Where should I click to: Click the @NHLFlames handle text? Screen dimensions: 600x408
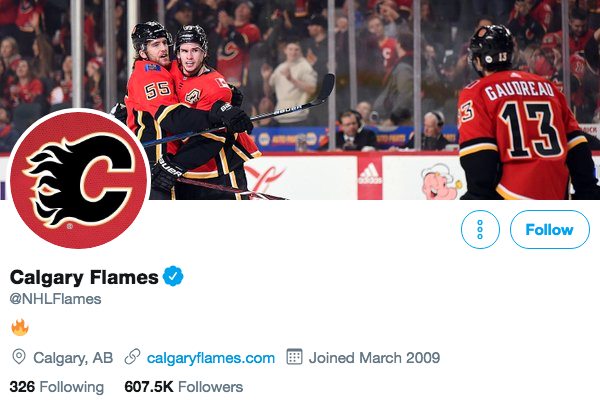pyautogui.click(x=55, y=299)
